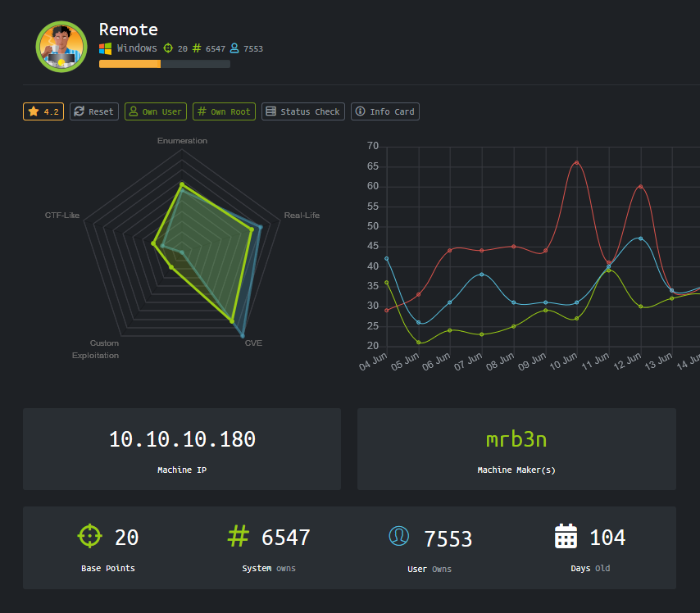The image size is (700, 613).
Task: Click the large System Owns hash icon
Action: (238, 537)
